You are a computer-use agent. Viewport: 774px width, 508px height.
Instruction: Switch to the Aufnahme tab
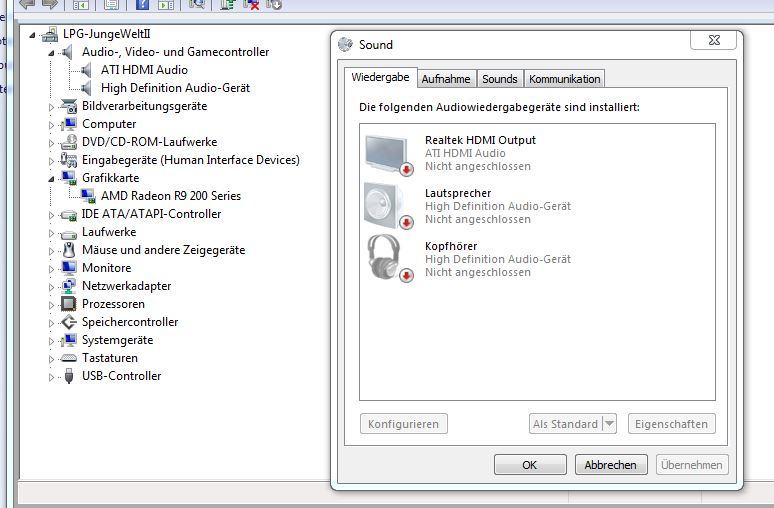(446, 79)
